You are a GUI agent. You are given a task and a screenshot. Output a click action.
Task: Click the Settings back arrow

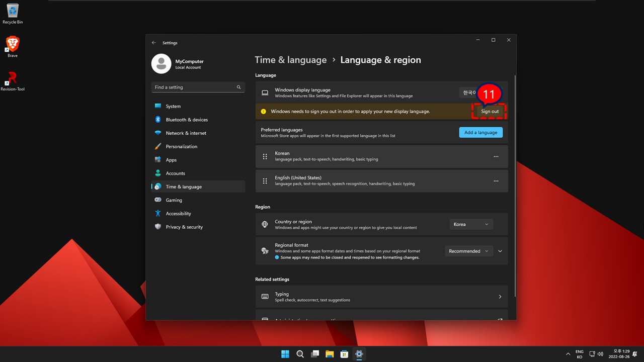tap(154, 43)
